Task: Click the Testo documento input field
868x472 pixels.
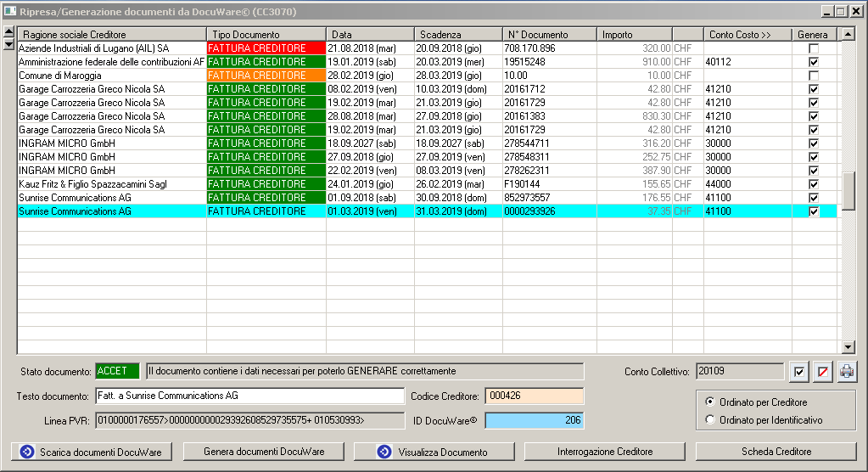Action: click(x=249, y=396)
